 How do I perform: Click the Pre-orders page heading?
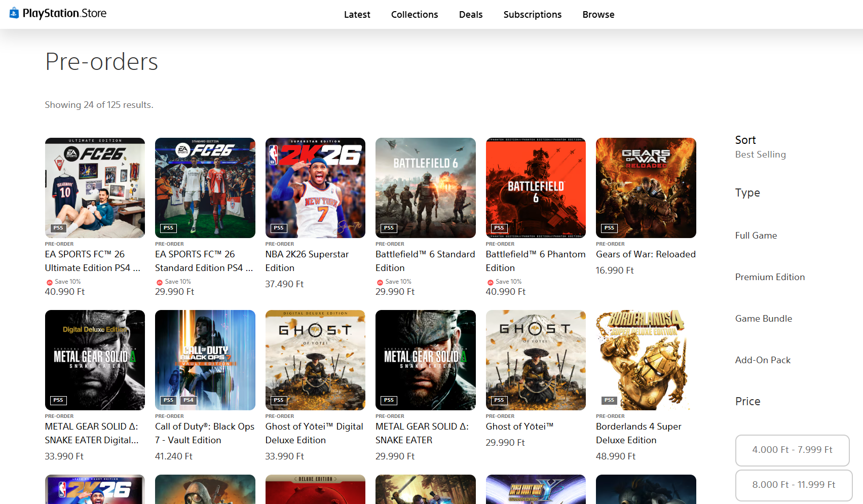tap(101, 62)
